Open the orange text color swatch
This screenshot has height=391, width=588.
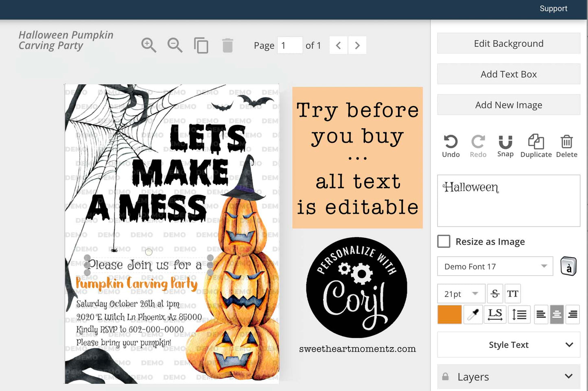coord(449,315)
